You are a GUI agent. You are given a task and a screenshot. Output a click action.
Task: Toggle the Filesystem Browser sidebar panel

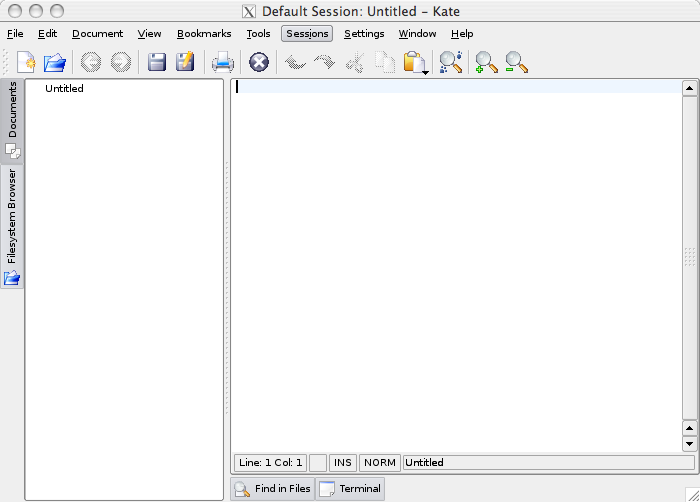[12, 227]
